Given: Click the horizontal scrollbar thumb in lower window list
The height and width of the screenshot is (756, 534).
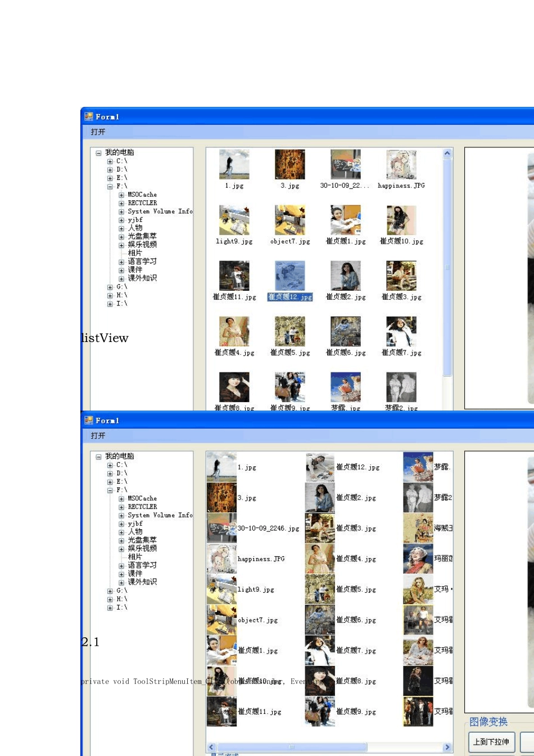Looking at the screenshot, I should pyautogui.click(x=292, y=747).
